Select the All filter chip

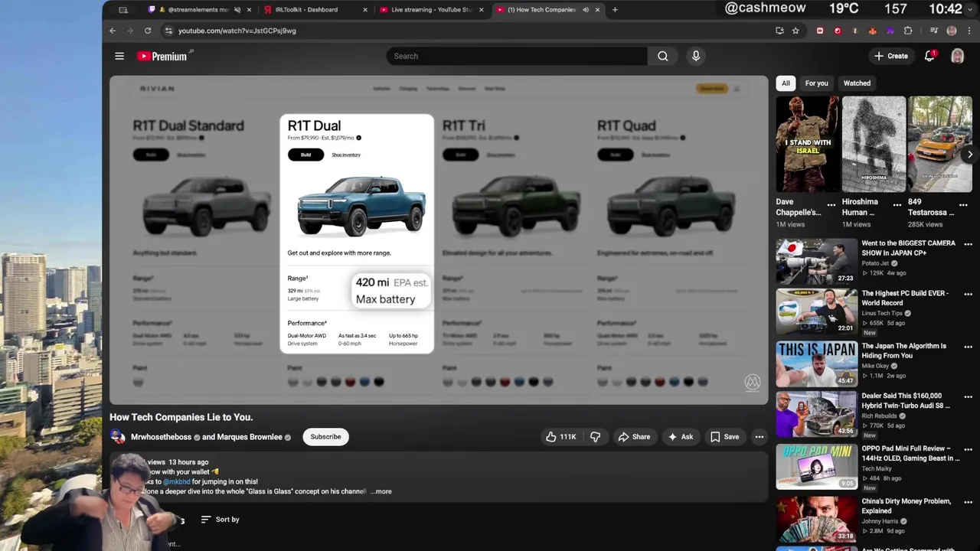point(786,83)
